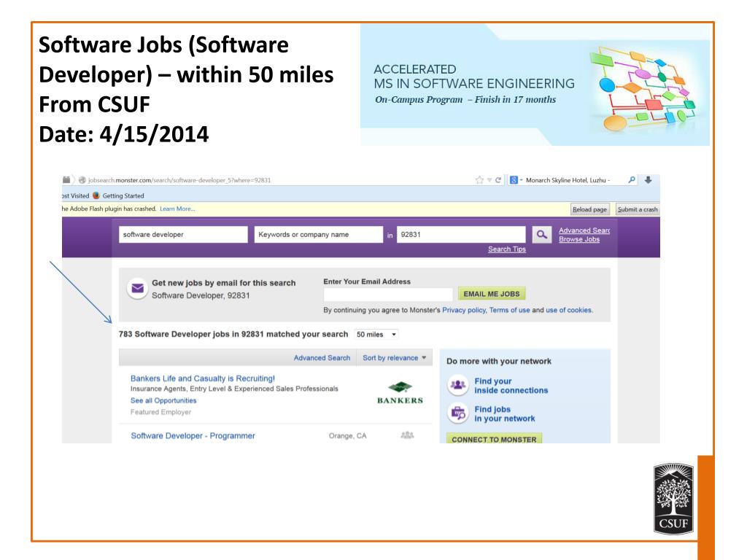Click EMAIL ME JOBS button
Screen dimensions: 747x560
492,294
